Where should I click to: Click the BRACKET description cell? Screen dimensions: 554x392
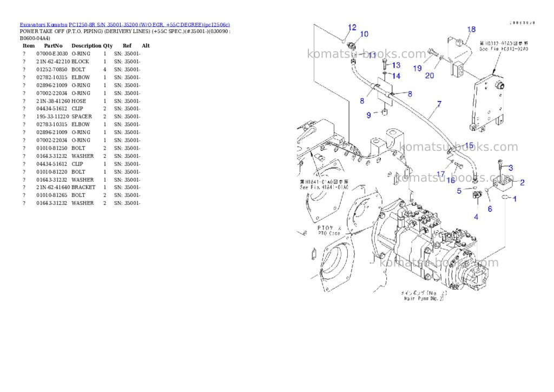83,187
